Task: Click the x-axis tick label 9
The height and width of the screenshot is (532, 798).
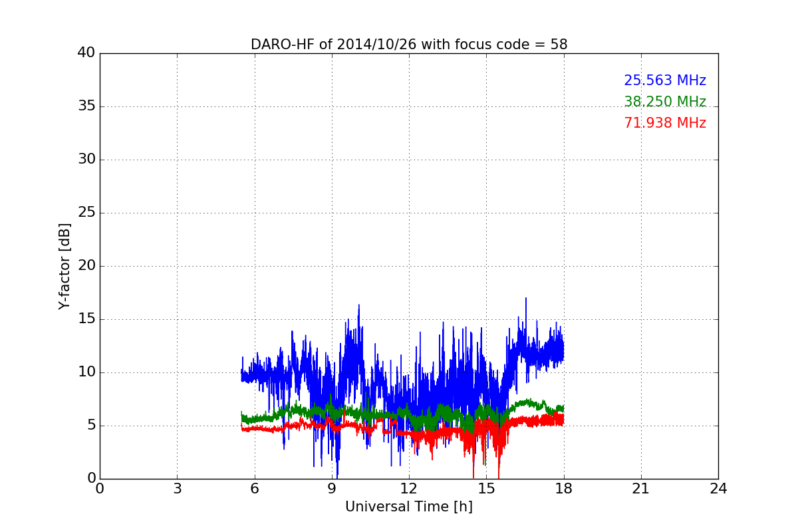Action: (332, 489)
